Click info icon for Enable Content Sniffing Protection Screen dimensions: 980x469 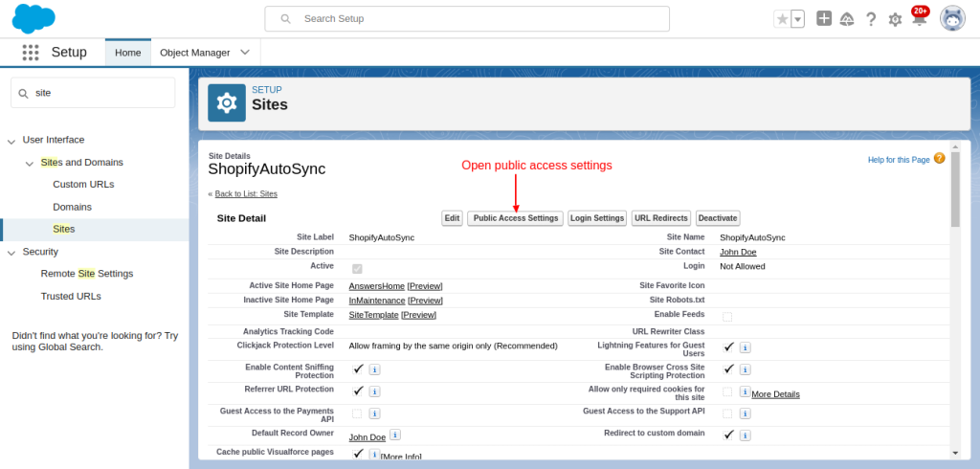[374, 369]
